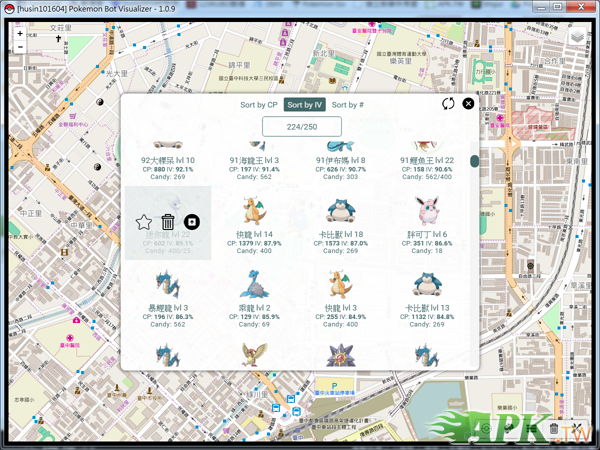Screen dimensions: 600x450
Task: Refresh the Pokémon list with reload icon
Action: [x=449, y=103]
